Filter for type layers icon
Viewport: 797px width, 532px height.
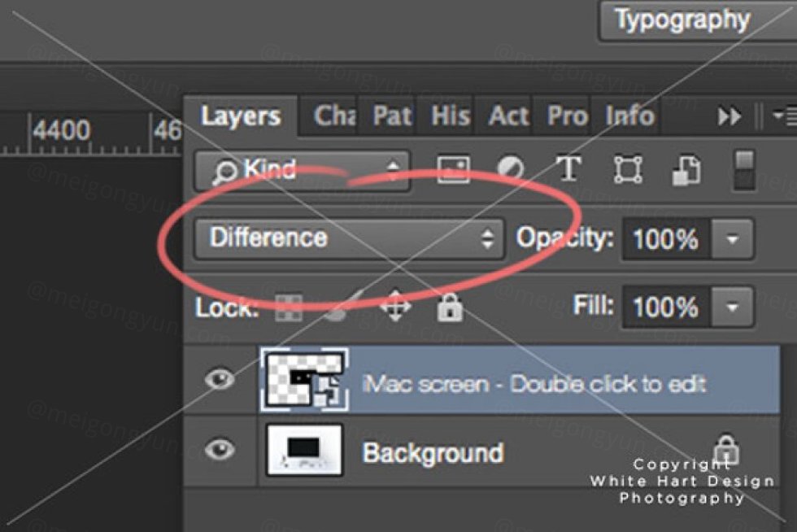(568, 170)
